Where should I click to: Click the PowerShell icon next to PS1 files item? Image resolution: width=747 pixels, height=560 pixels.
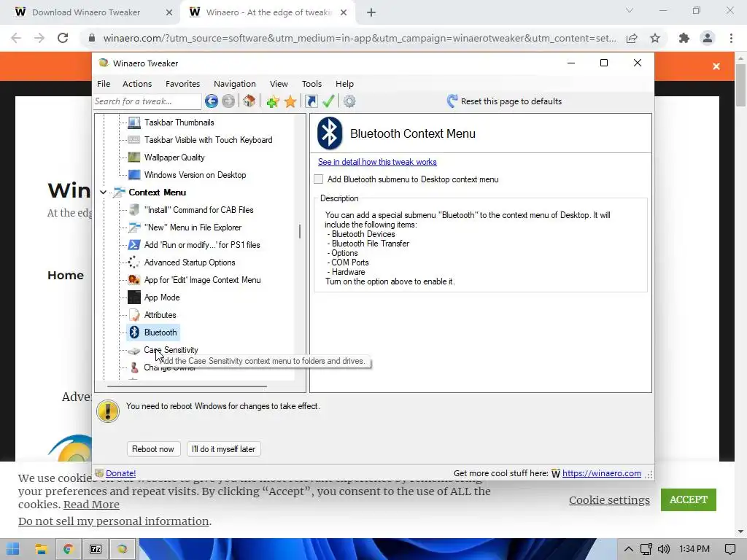point(134,245)
